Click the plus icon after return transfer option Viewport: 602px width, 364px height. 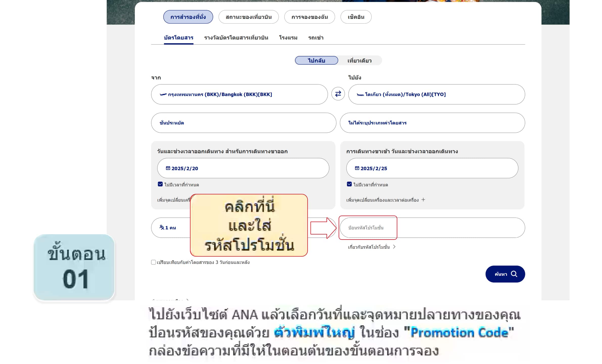(x=423, y=200)
